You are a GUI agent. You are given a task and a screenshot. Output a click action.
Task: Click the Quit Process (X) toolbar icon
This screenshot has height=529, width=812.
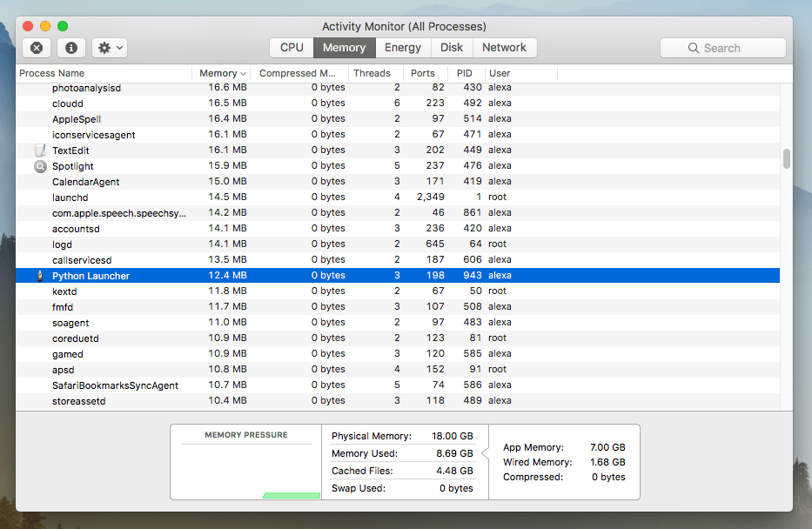pos(37,47)
